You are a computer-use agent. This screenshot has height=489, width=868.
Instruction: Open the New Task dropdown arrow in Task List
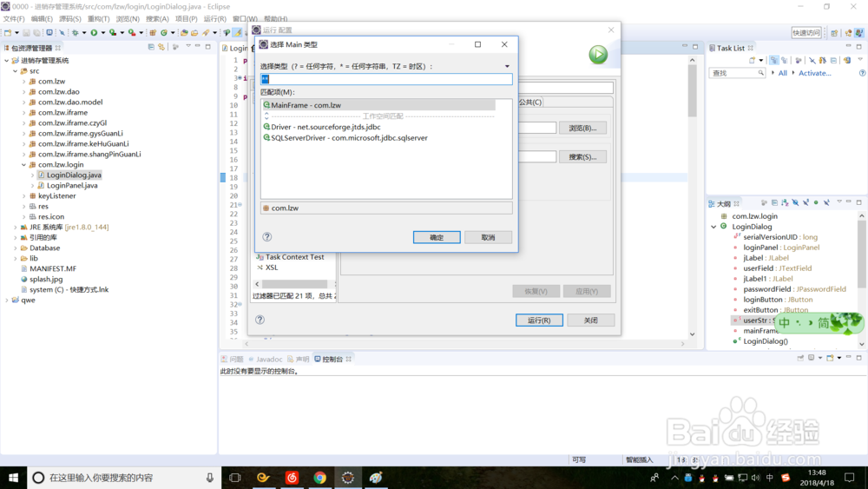[761, 60]
